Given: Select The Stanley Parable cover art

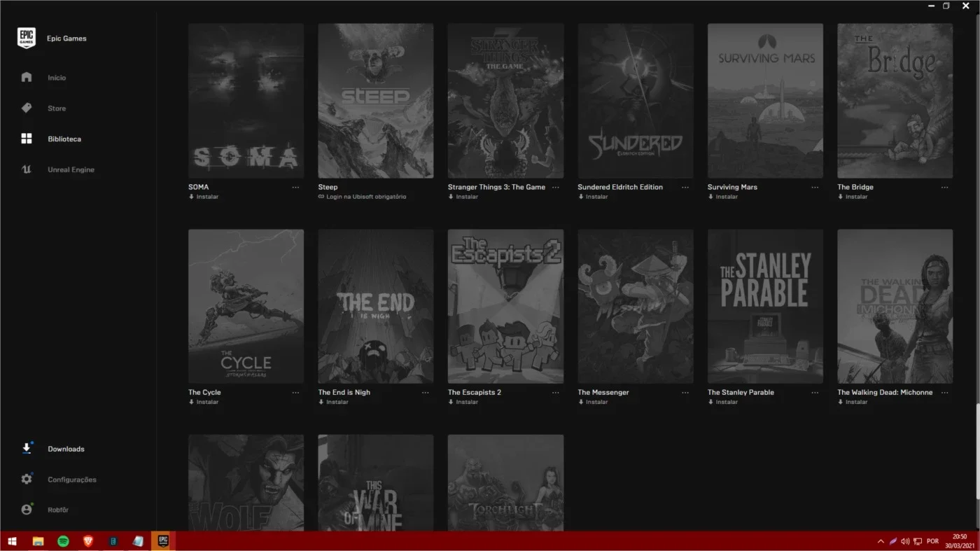Looking at the screenshot, I should pos(765,306).
